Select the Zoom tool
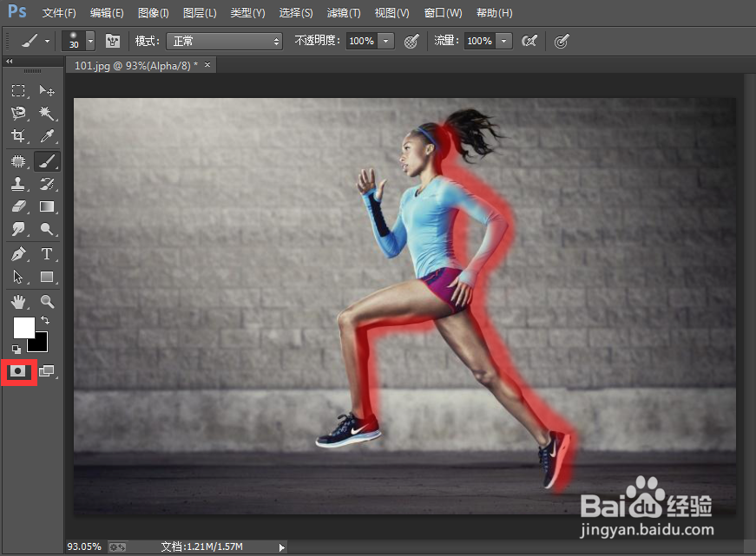The width and height of the screenshot is (756, 556). tap(47, 302)
